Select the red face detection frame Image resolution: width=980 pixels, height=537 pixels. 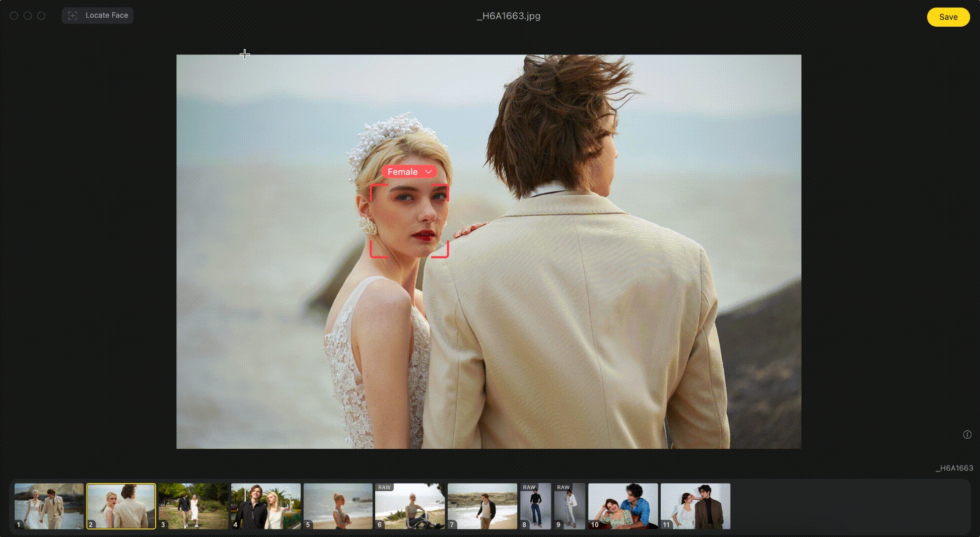(x=409, y=221)
